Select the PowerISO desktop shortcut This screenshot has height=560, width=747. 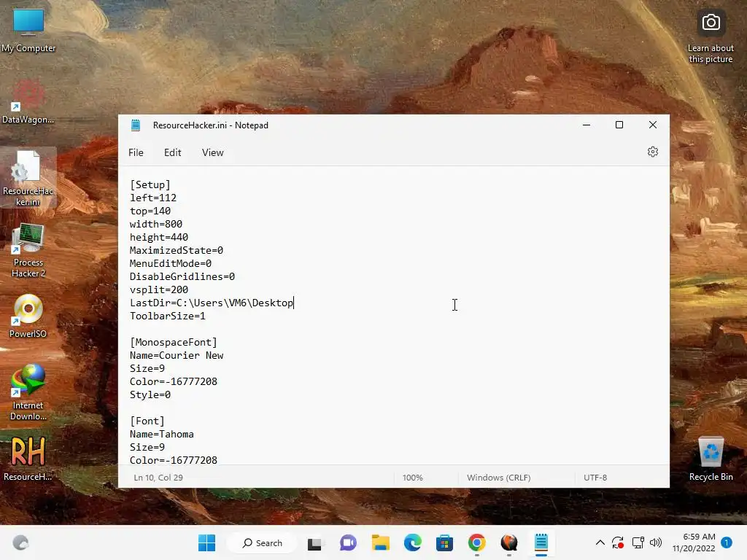click(28, 316)
